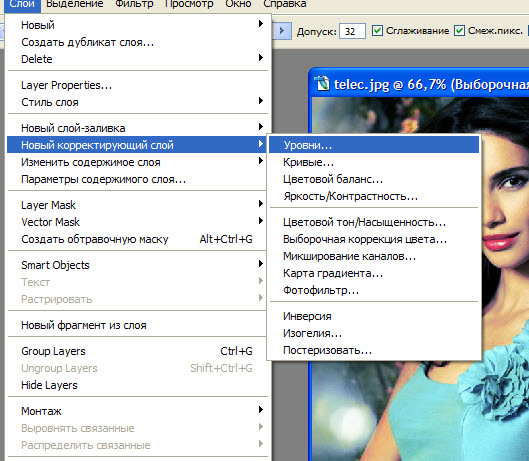Open Layer Properties… dialog
Screen dimensions: 529x461
coord(138,85)
